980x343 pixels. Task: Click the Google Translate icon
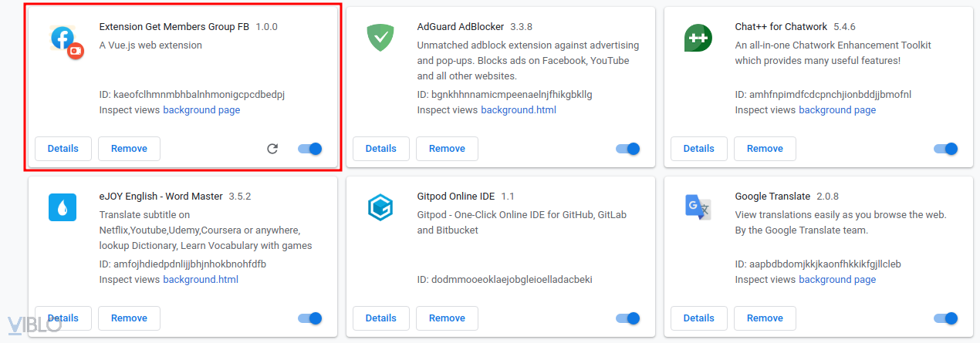click(x=698, y=207)
